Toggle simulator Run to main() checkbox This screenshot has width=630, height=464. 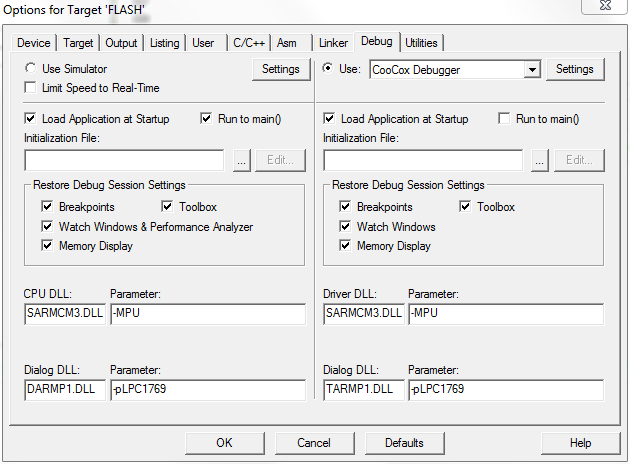[206, 119]
